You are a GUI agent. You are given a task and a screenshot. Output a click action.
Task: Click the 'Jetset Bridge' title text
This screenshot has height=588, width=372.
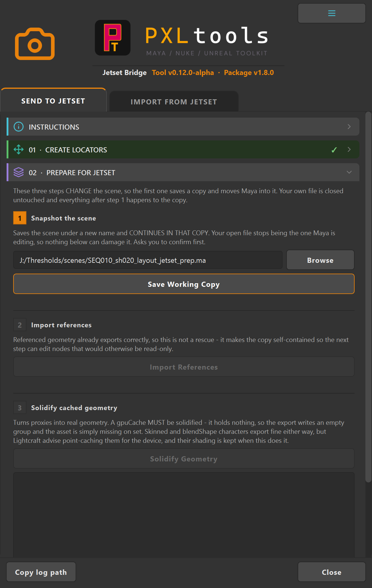point(124,73)
